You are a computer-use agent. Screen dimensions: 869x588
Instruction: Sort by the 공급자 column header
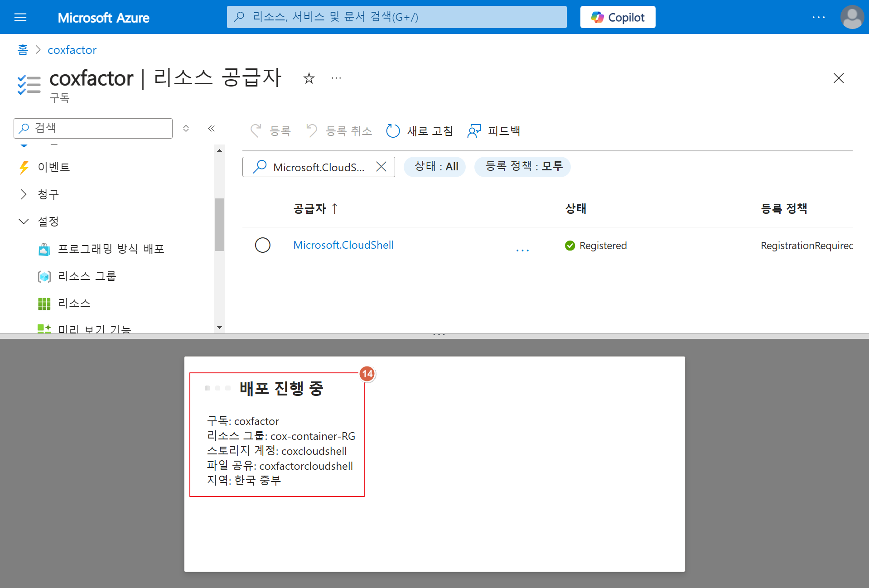point(316,209)
